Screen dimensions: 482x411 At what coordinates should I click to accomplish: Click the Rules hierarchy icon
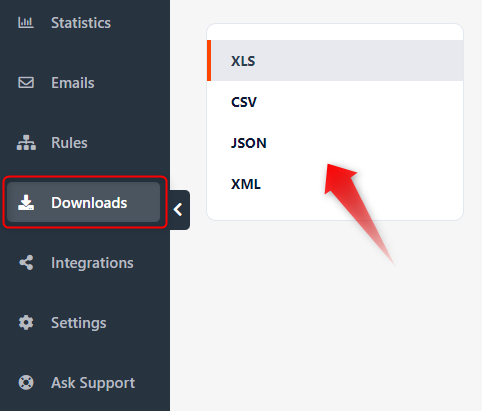pyautogui.click(x=26, y=143)
